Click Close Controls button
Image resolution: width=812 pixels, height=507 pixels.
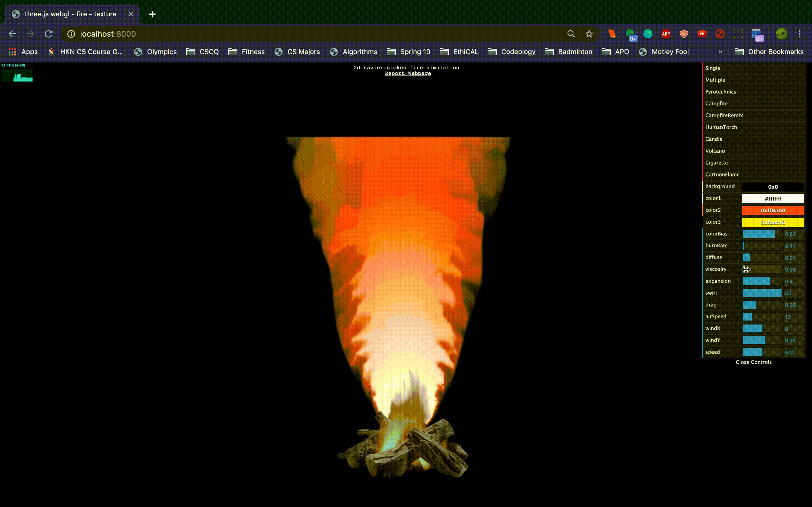point(753,362)
